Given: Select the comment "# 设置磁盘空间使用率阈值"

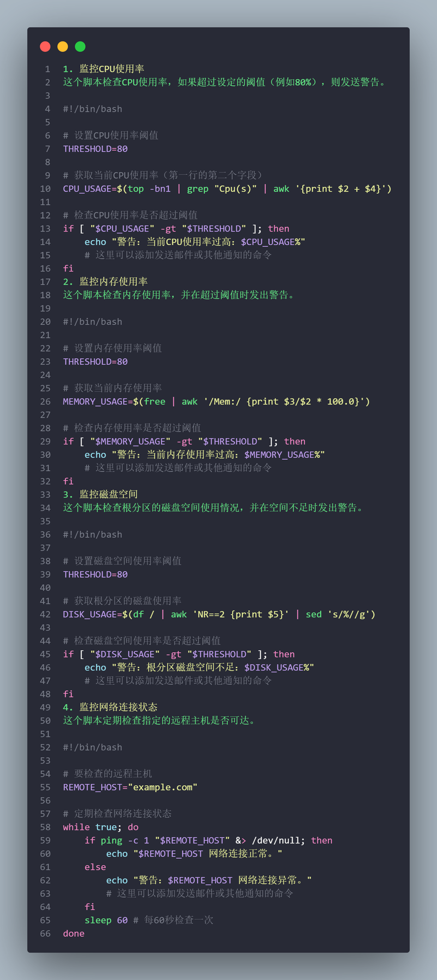Looking at the screenshot, I should tap(122, 561).
